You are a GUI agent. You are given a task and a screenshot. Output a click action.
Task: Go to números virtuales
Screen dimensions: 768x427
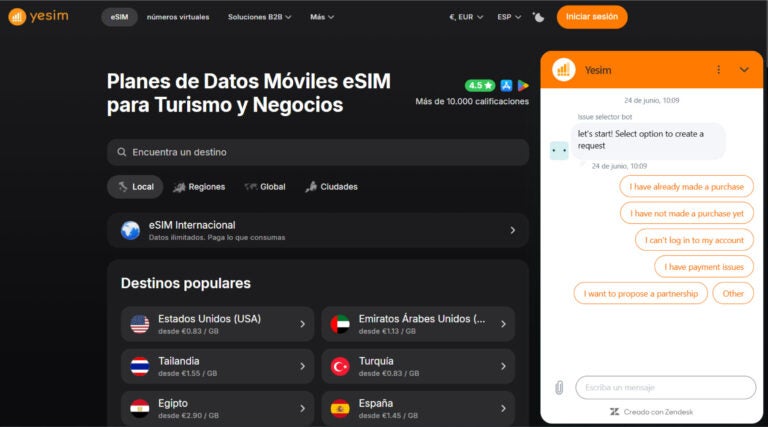click(178, 17)
